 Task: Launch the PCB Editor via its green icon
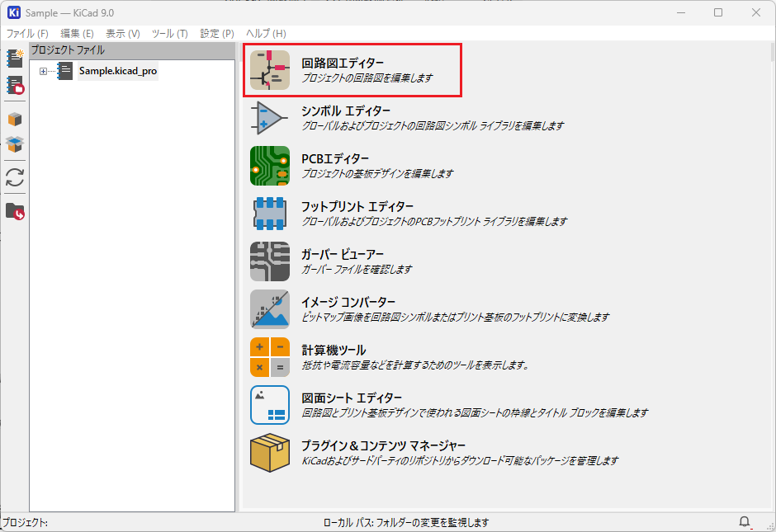pyautogui.click(x=270, y=166)
